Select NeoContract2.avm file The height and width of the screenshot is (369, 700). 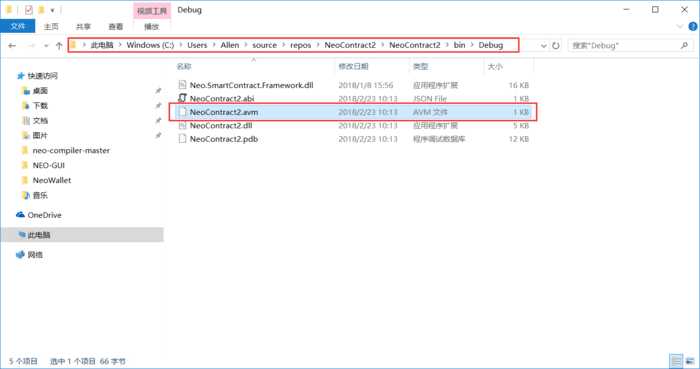[x=353, y=112]
